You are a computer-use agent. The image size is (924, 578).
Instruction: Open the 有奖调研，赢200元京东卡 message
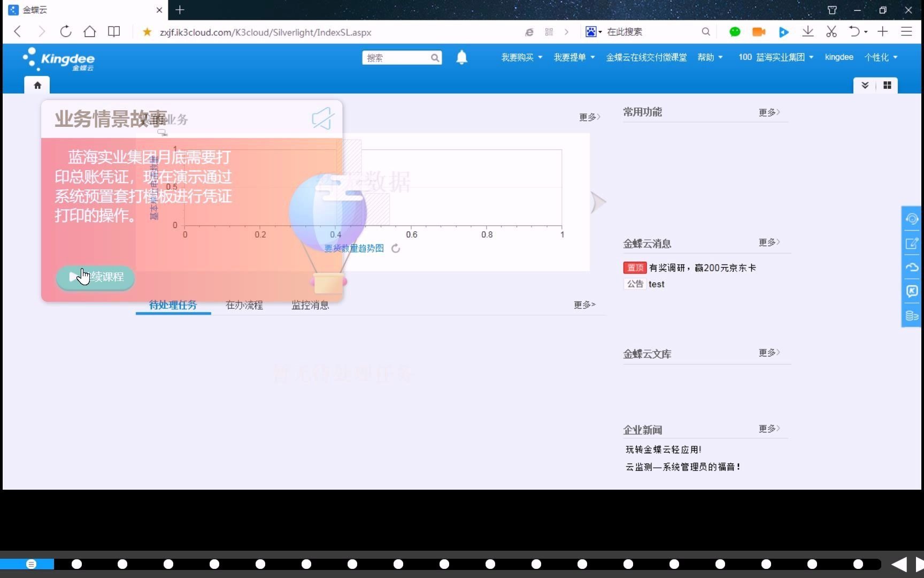[702, 268]
